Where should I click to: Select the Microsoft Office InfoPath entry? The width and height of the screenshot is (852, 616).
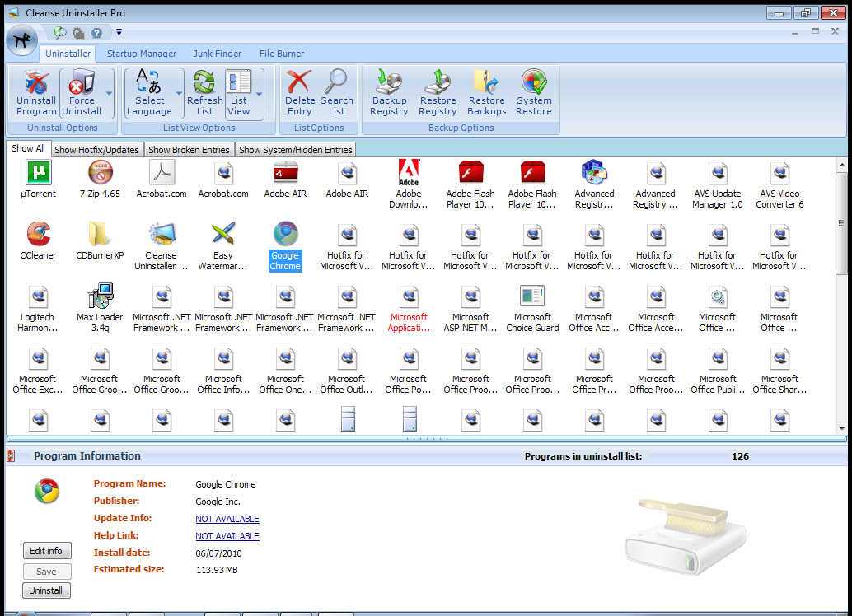[223, 371]
